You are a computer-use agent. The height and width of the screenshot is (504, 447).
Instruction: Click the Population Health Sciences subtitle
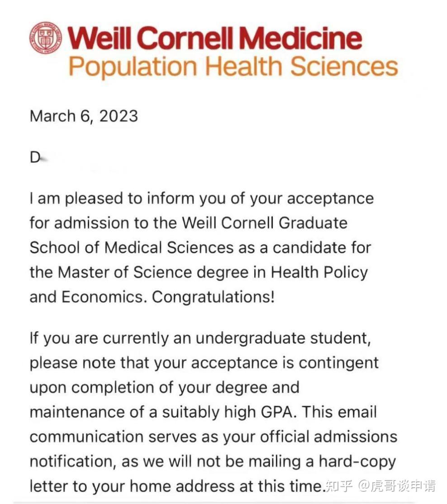233,66
